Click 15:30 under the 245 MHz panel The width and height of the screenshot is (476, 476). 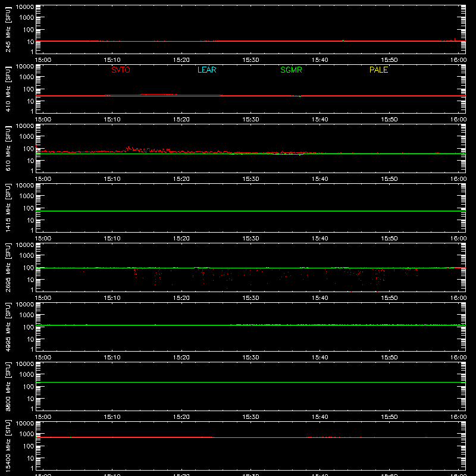[x=250, y=60]
